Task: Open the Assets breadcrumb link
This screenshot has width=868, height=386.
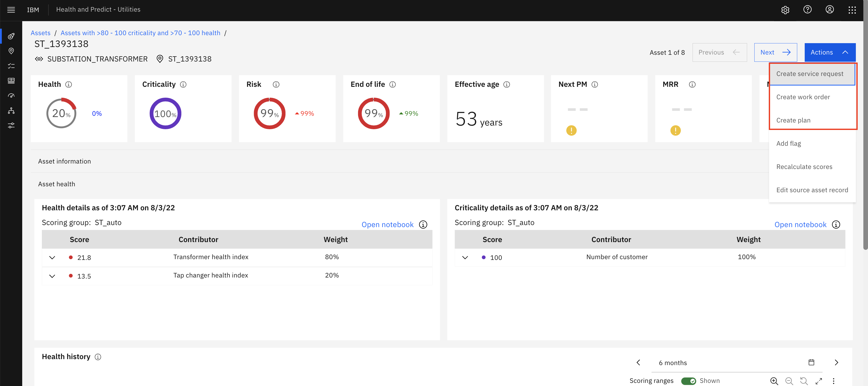Action: click(41, 33)
